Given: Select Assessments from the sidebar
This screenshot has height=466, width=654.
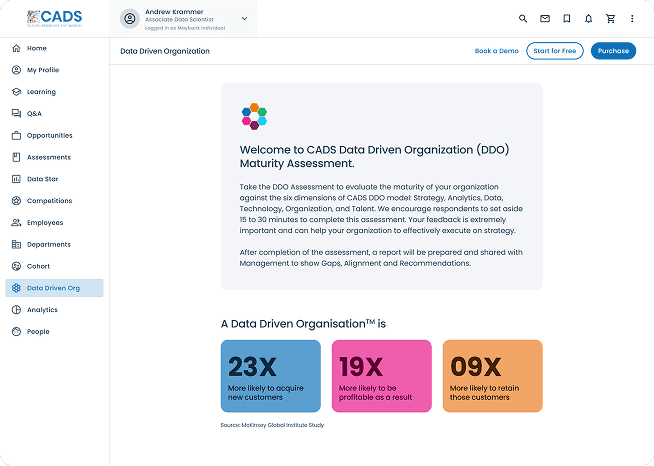Looking at the screenshot, I should tap(48, 157).
